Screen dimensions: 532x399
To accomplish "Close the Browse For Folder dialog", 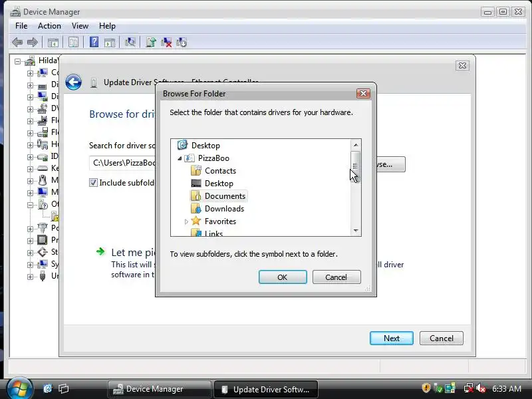I will pyautogui.click(x=363, y=93).
